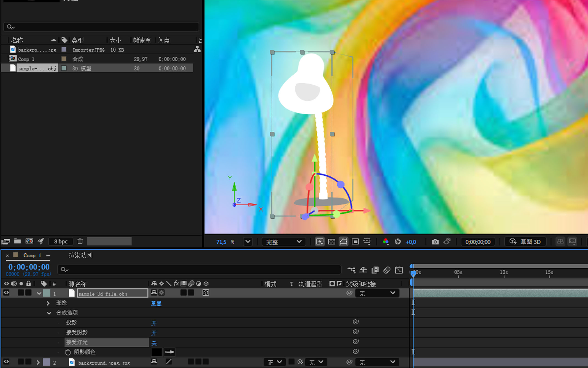
Task: Click the delete trash icon in project panel
Action: click(x=80, y=241)
